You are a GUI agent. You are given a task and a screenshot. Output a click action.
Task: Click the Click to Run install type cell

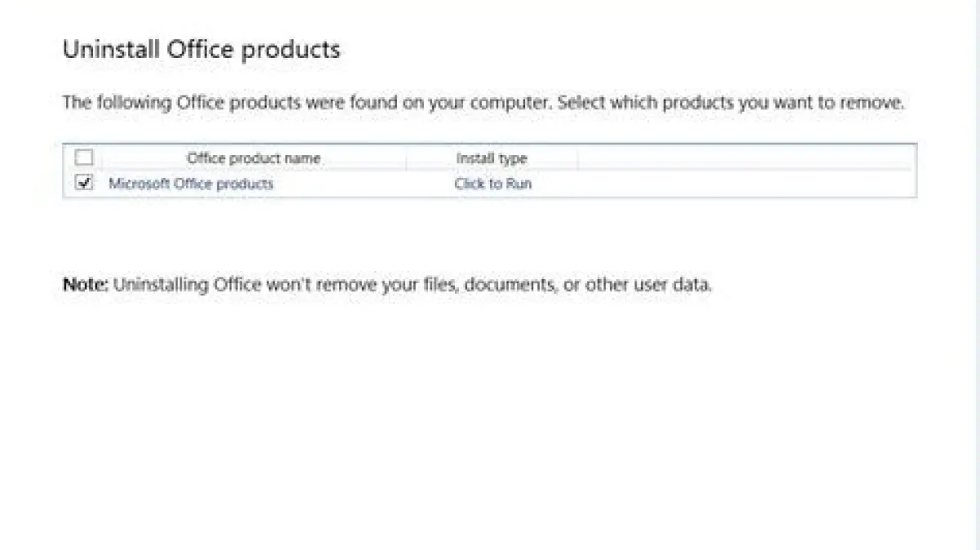pyautogui.click(x=492, y=184)
